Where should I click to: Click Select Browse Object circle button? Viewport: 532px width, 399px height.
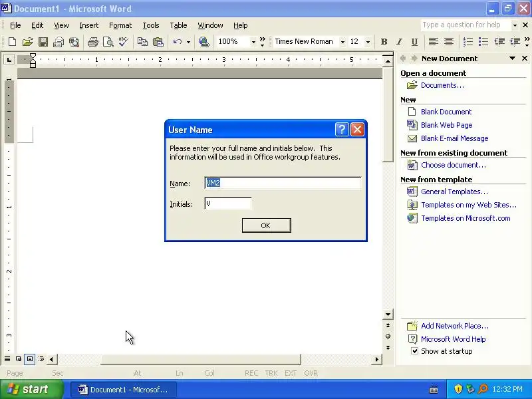pos(388,336)
